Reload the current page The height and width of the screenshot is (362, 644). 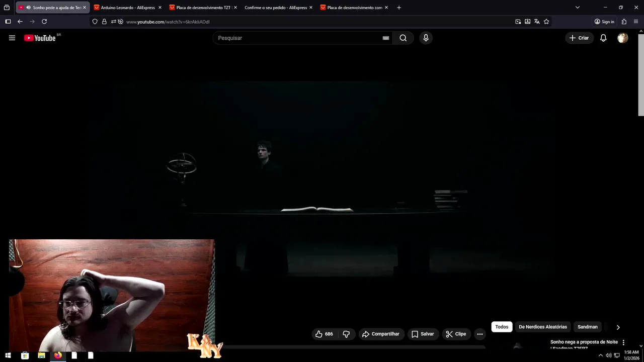(x=44, y=22)
